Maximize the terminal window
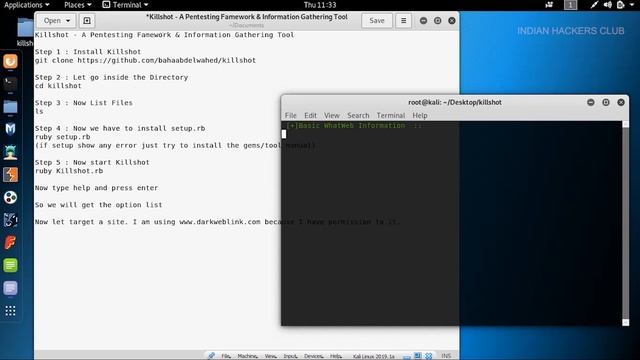 coord(606,102)
